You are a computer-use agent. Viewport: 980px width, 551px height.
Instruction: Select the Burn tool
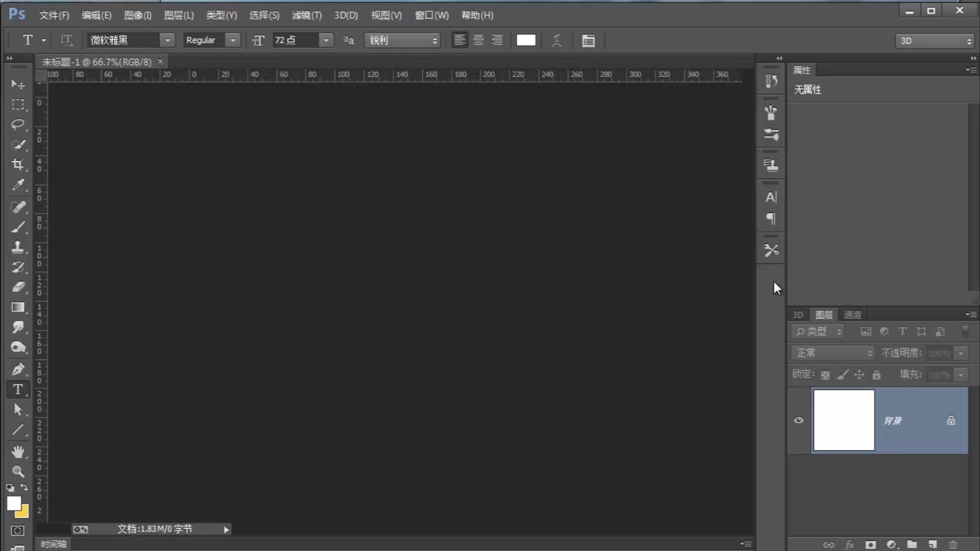click(x=18, y=347)
